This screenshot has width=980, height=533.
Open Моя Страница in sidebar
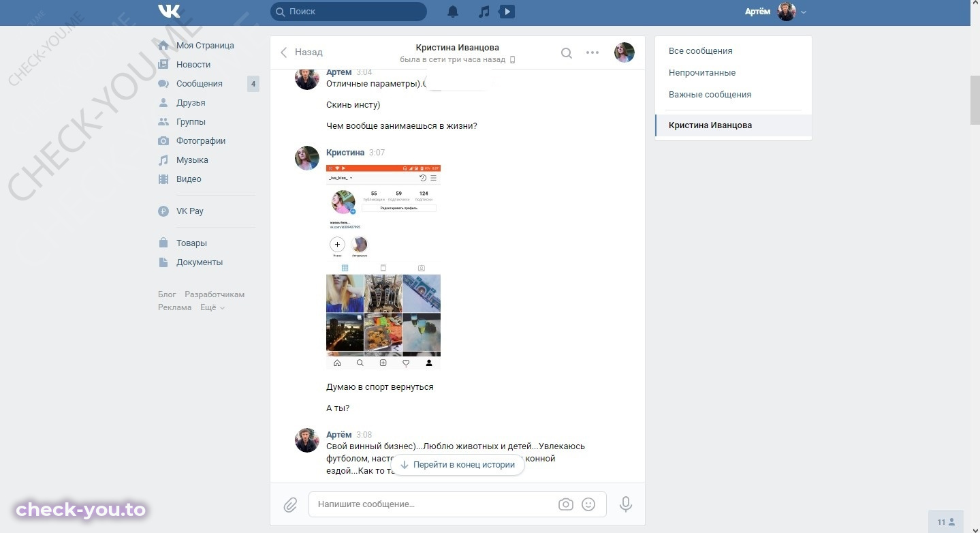pyautogui.click(x=205, y=46)
